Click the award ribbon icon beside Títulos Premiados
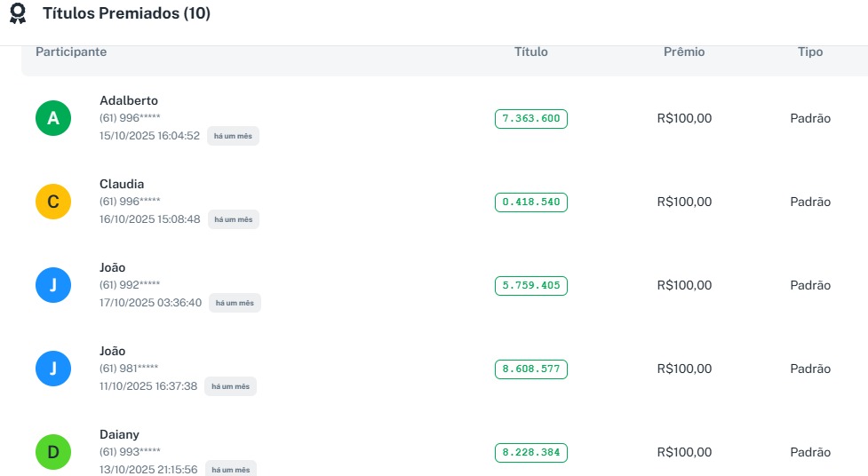The height and width of the screenshot is (476, 868). click(x=18, y=15)
